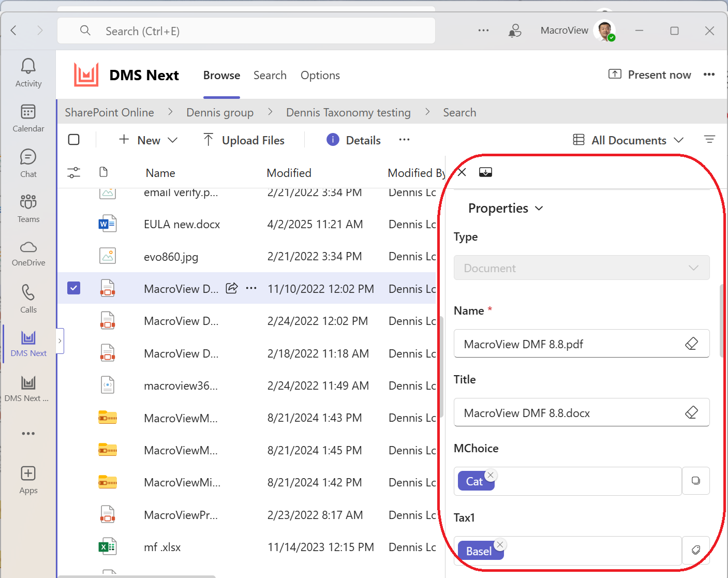Click the file list horizontal scrollbar

(137, 576)
